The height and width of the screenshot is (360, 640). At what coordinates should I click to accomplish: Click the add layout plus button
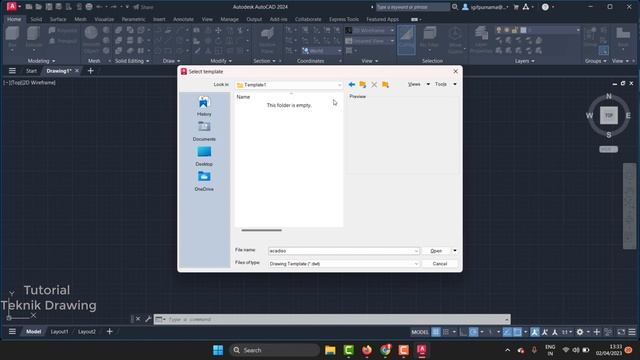(x=109, y=331)
